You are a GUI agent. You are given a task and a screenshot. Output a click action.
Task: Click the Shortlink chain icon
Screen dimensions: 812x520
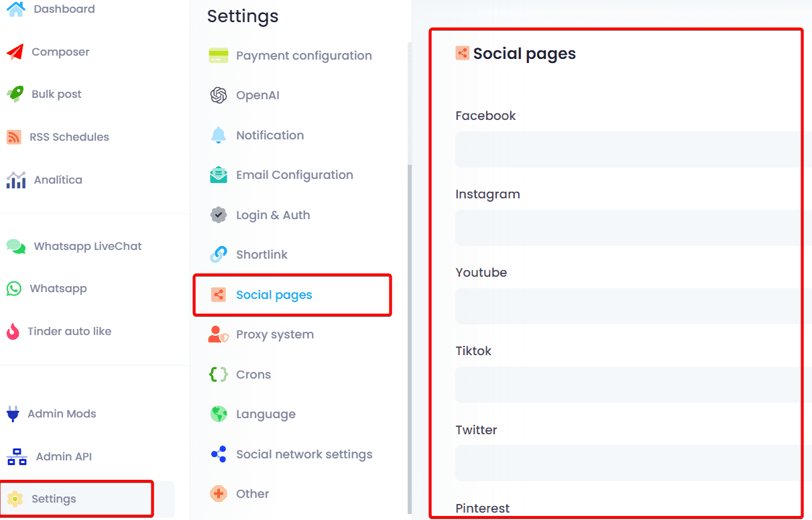[219, 255]
